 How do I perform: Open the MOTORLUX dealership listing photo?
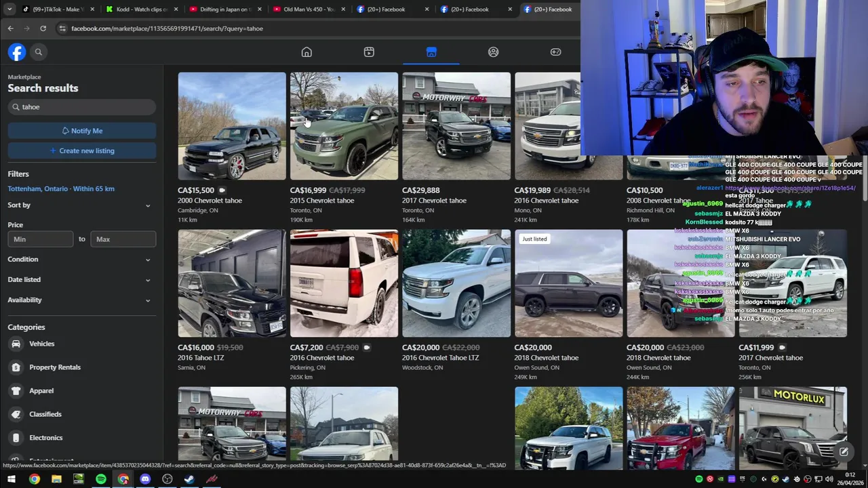pos(793,427)
